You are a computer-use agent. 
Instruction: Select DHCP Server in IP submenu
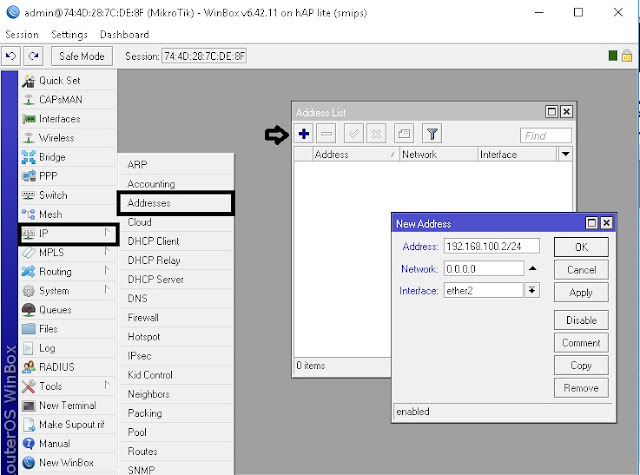(176, 279)
